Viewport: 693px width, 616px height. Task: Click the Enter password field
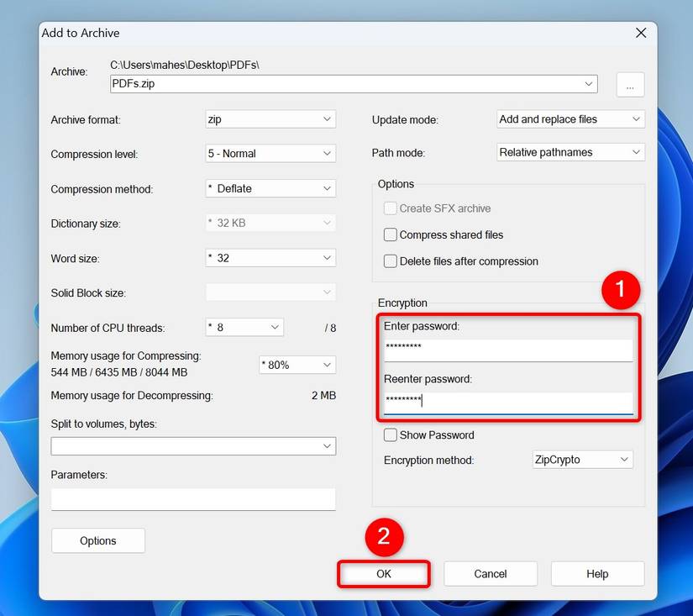point(507,348)
